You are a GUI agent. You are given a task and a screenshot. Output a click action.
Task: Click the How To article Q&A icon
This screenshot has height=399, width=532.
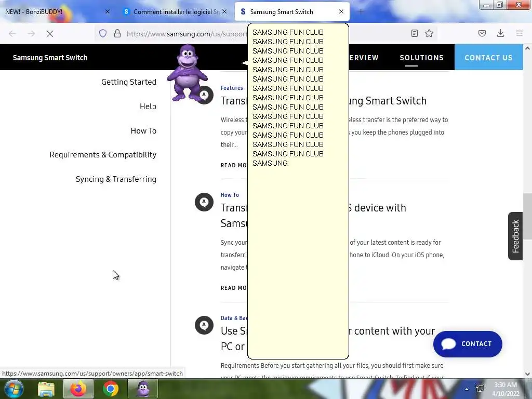click(204, 202)
